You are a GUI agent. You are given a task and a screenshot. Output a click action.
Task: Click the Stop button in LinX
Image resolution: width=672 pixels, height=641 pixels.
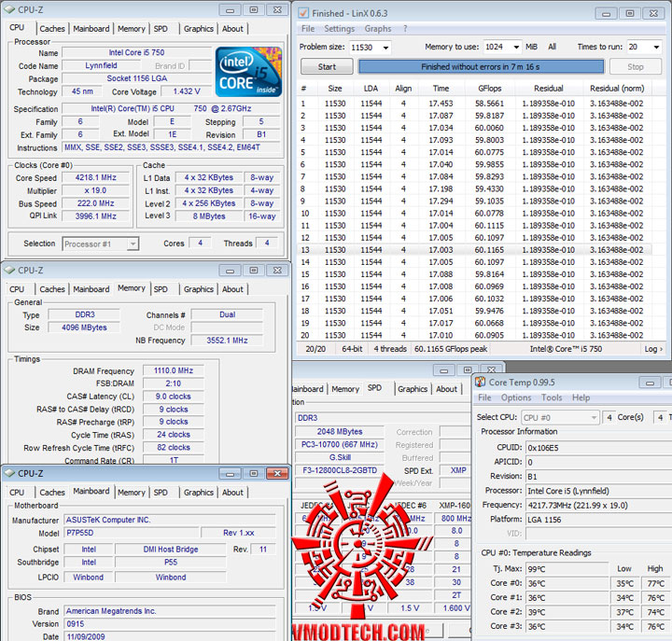[x=636, y=66]
